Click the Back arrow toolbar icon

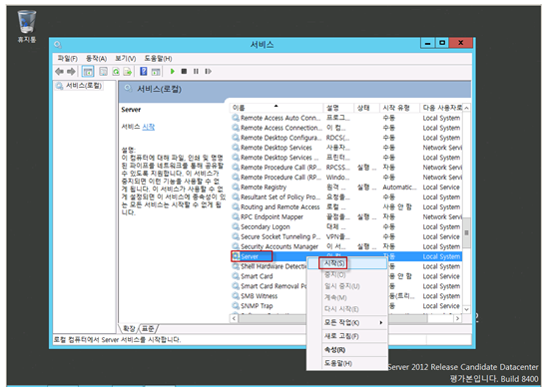[59, 72]
